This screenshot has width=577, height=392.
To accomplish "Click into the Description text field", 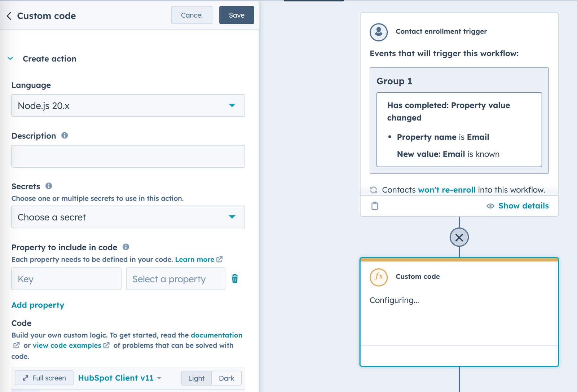I will pos(128,156).
